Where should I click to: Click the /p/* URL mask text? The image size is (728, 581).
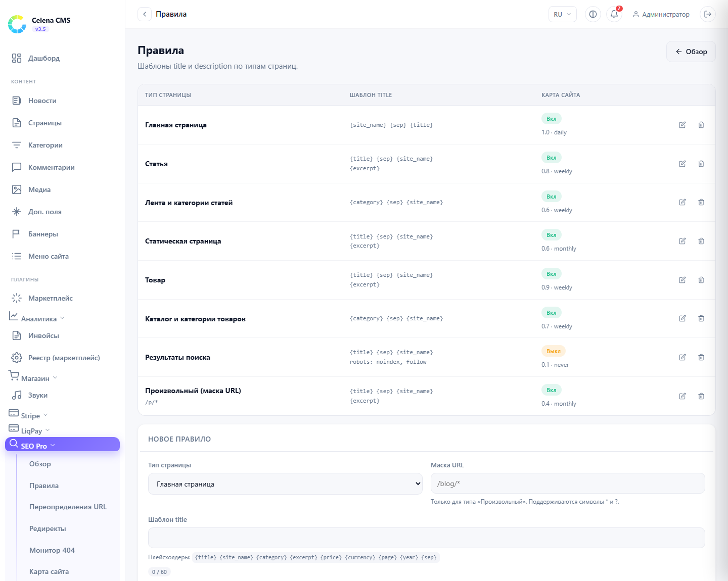coord(152,402)
